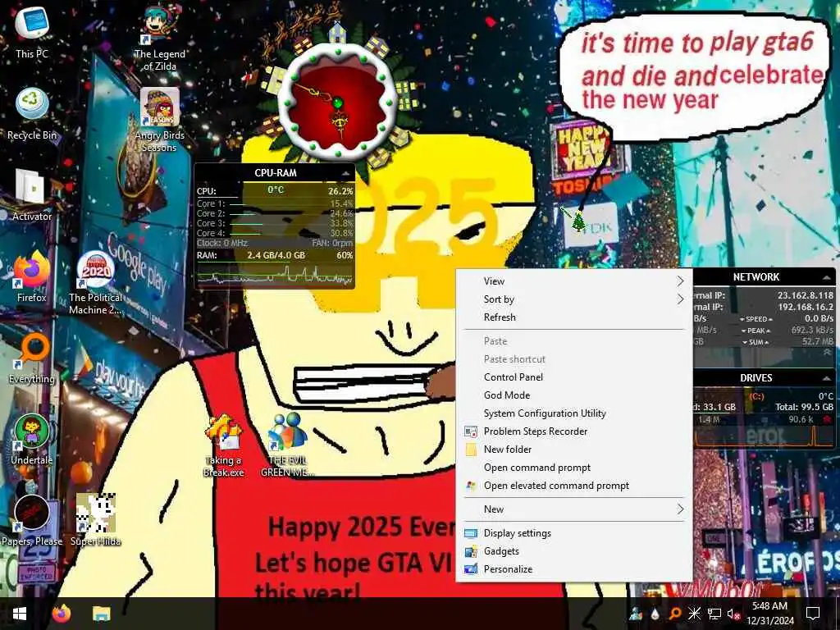This screenshot has width=840, height=630.
Task: Select the Everything search shortcut on desktop
Action: point(32,358)
